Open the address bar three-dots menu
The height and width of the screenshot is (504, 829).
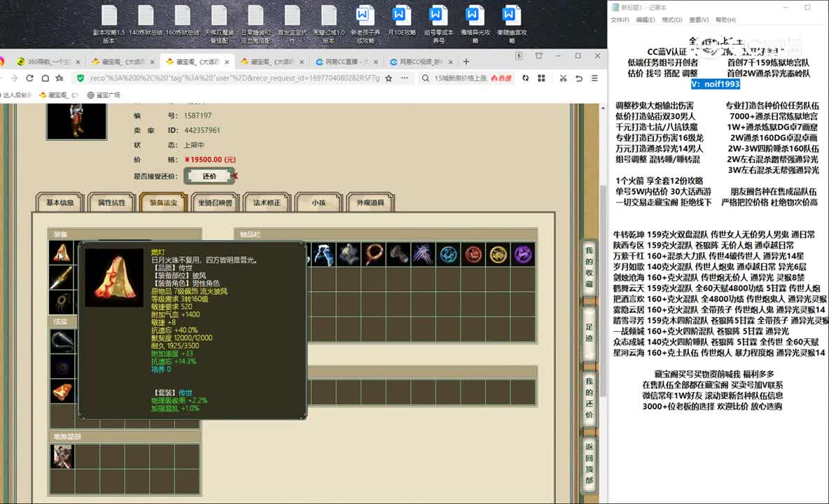tap(405, 78)
